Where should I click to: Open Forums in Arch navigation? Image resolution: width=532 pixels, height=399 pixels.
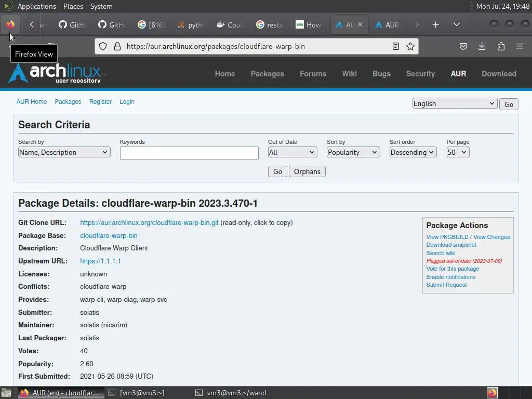click(313, 74)
